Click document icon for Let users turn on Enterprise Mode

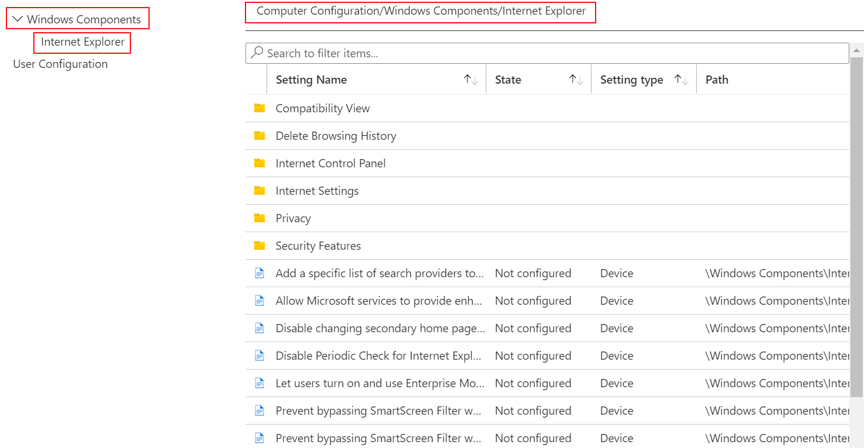click(x=260, y=383)
